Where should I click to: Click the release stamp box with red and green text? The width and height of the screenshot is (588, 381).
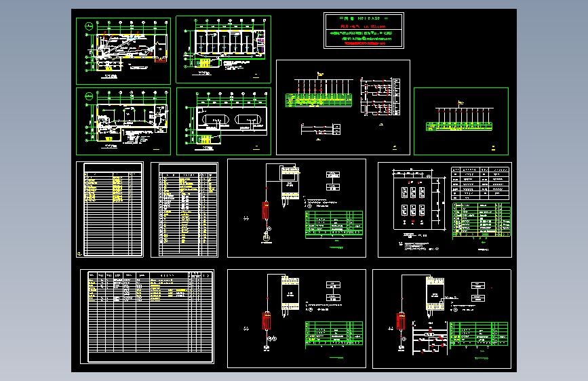point(364,31)
